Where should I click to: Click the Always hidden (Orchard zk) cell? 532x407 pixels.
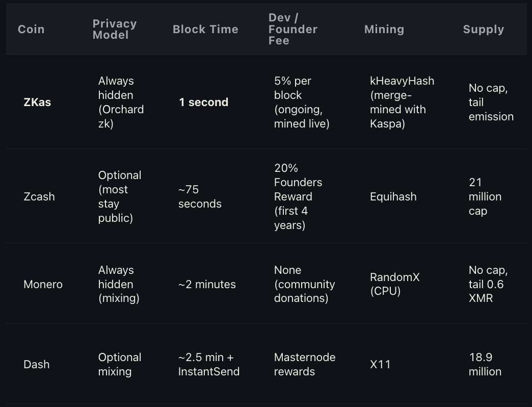[121, 102]
